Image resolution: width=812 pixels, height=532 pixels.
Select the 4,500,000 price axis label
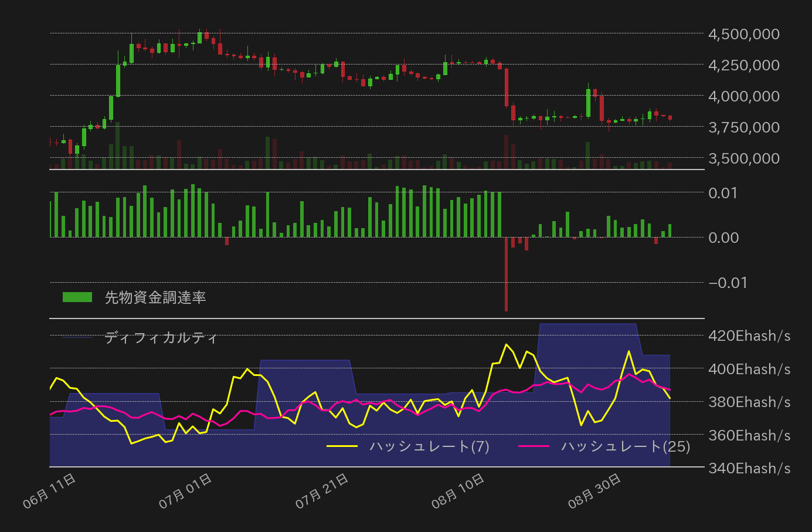tap(745, 33)
